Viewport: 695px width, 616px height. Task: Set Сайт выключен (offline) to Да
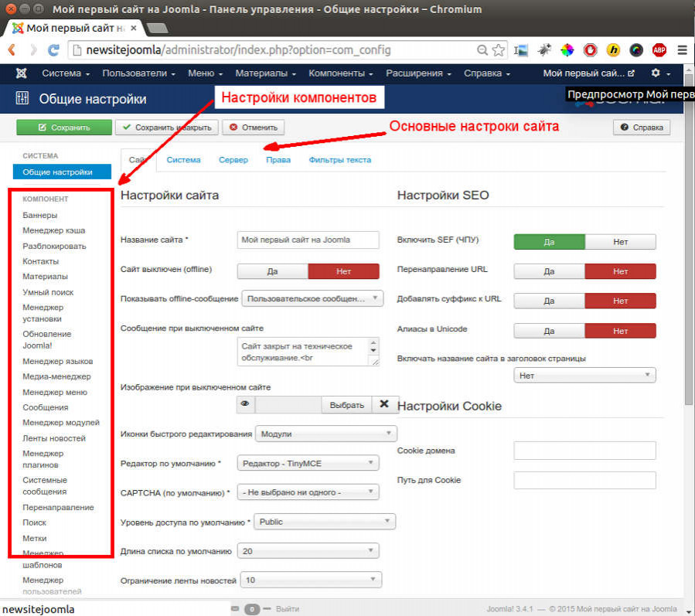click(272, 271)
